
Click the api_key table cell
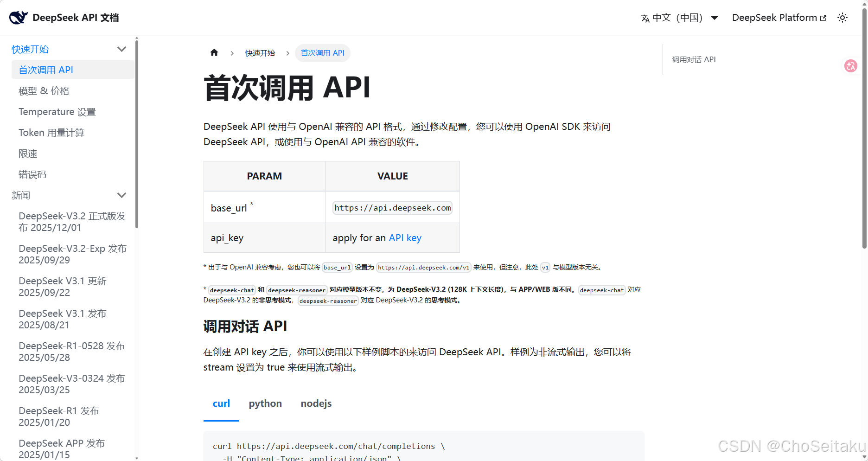click(x=264, y=238)
